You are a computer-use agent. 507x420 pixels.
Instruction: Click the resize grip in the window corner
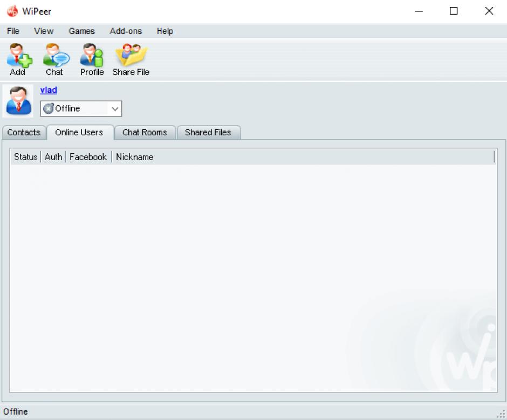pyautogui.click(x=501, y=414)
